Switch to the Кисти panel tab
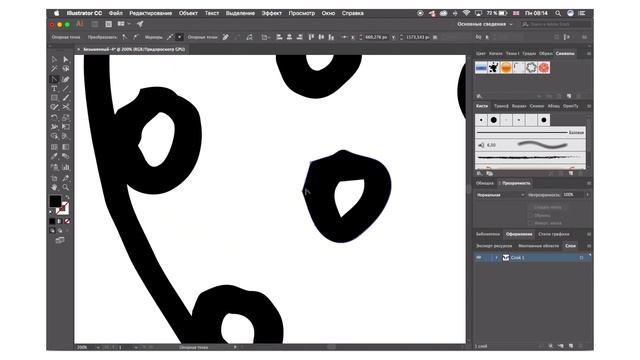The height and width of the screenshot is (360, 640). (x=482, y=106)
